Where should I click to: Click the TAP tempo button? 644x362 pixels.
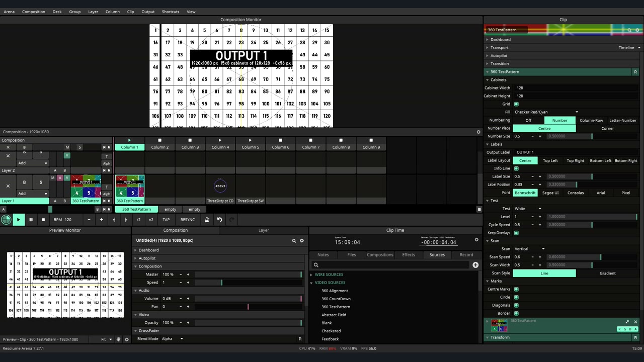pos(166,220)
